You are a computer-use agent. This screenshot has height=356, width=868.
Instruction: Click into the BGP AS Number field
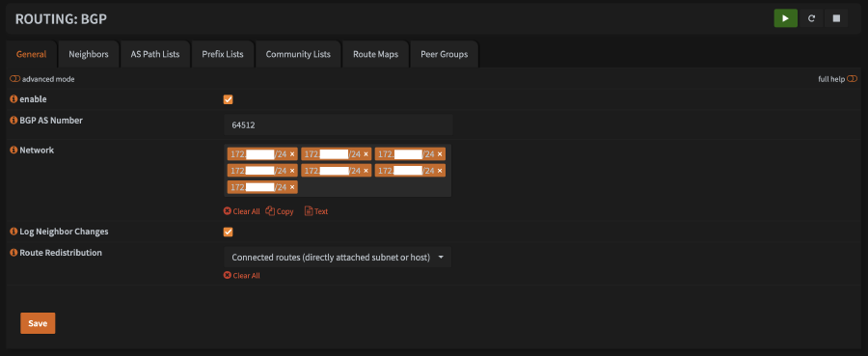click(339, 125)
